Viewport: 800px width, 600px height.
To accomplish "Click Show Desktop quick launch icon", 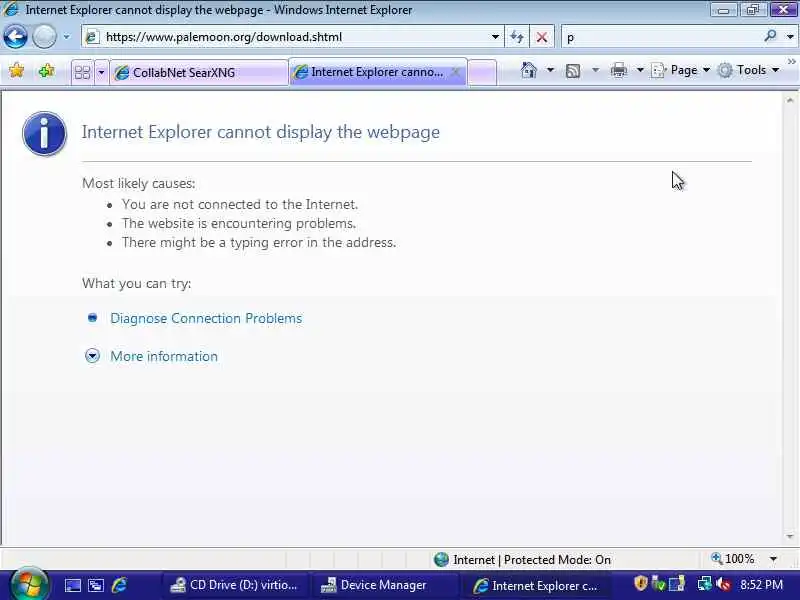I will coord(72,585).
